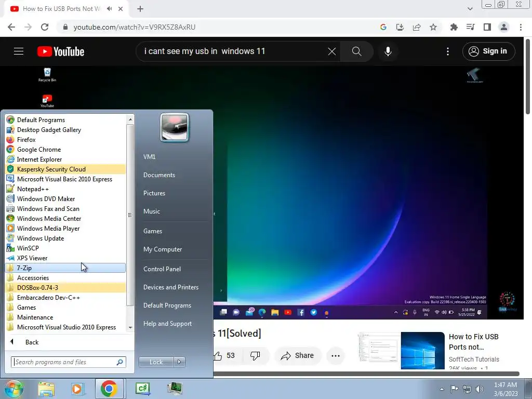This screenshot has width=532, height=399.
Task: Open Internet Explorer entry
Action: coord(65,159)
